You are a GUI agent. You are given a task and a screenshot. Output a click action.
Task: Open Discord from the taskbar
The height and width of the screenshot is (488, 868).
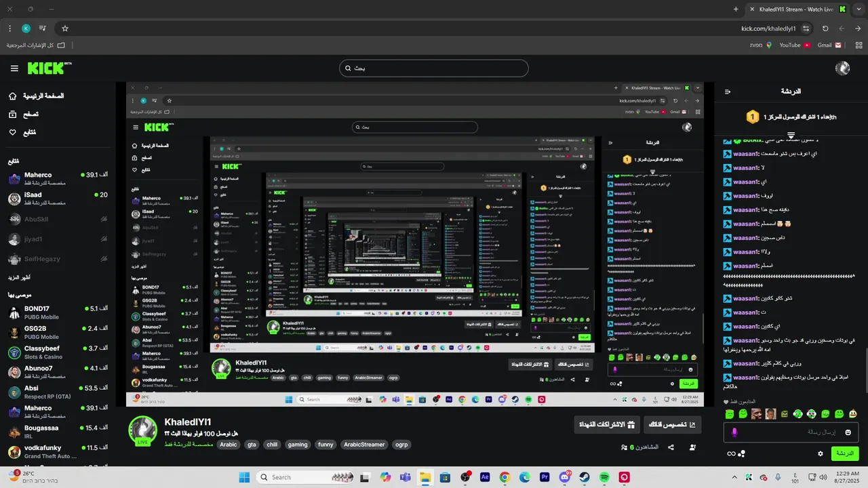(565, 477)
